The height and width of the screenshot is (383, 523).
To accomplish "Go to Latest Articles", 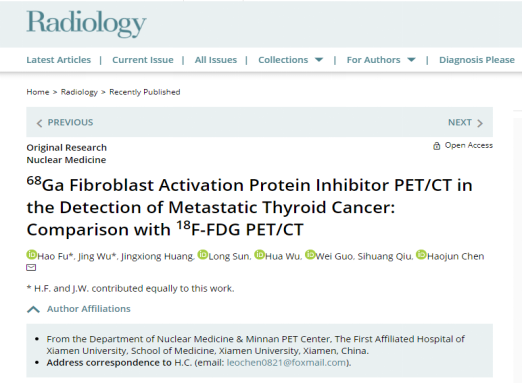I will coord(59,60).
